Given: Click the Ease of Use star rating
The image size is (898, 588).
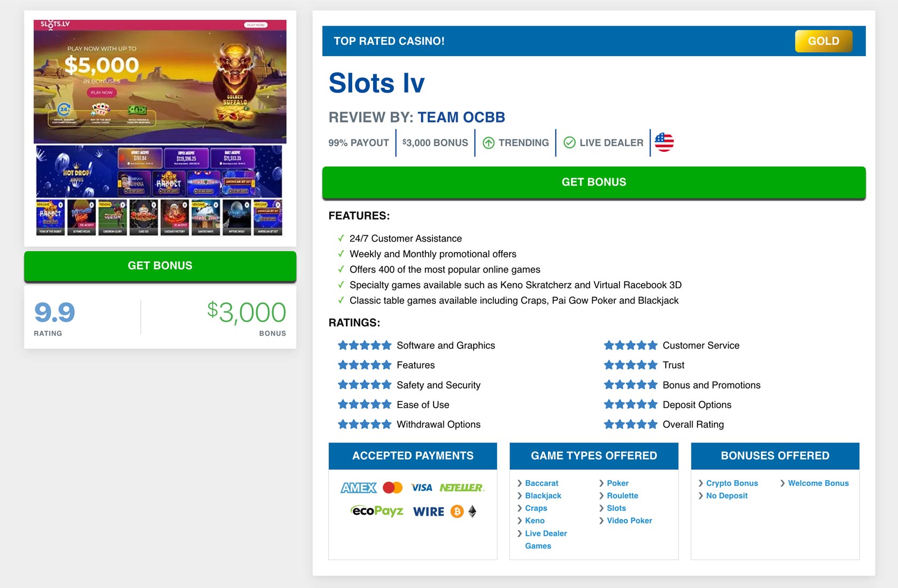Looking at the screenshot, I should [365, 405].
